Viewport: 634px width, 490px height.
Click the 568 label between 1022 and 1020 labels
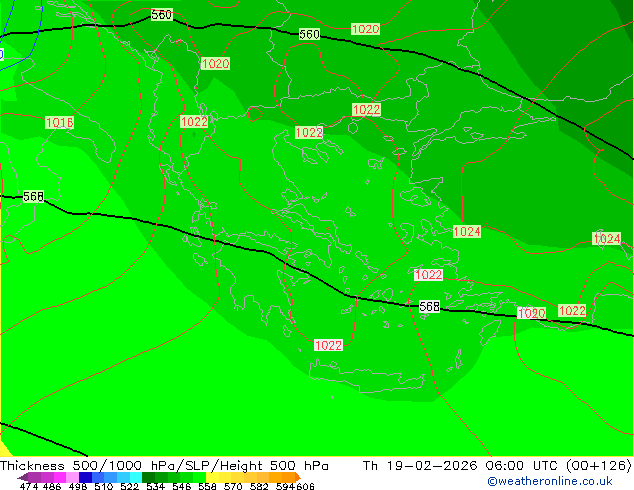click(429, 306)
